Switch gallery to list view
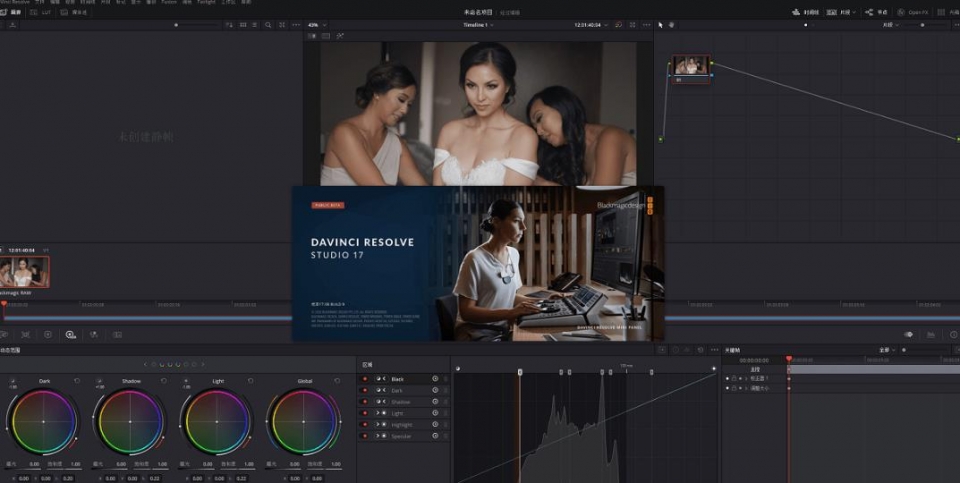960x483 pixels. (255, 25)
